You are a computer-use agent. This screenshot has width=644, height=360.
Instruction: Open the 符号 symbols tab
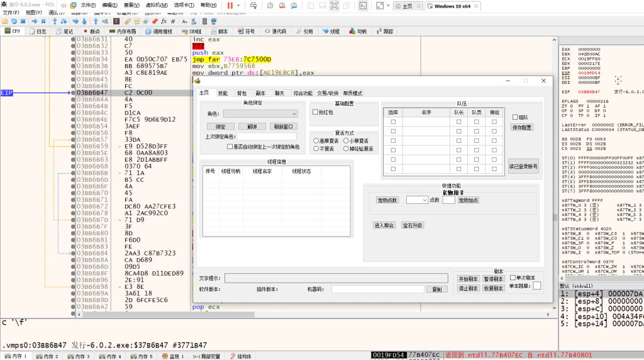pyautogui.click(x=246, y=31)
